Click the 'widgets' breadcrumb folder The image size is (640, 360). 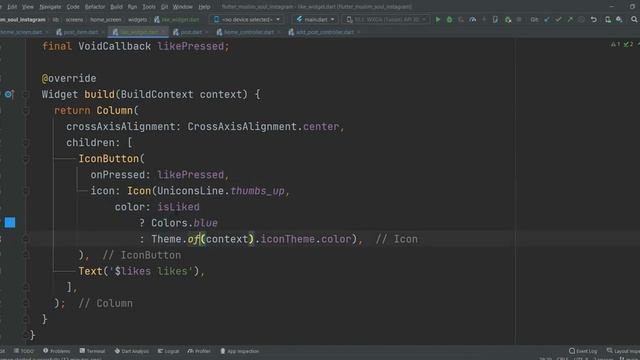coord(138,19)
